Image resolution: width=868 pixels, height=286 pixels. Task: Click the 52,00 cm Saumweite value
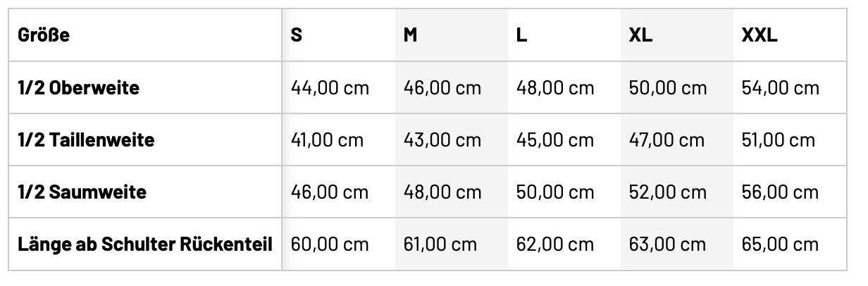point(667,192)
